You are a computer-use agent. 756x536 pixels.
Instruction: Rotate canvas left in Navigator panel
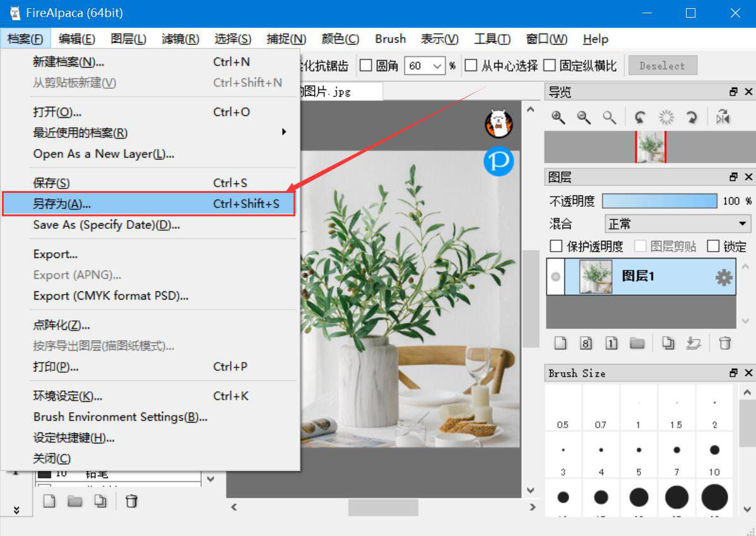tap(641, 117)
